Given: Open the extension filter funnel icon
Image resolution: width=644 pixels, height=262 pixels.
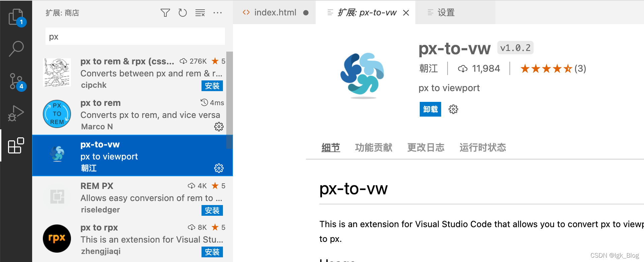Looking at the screenshot, I should 165,13.
